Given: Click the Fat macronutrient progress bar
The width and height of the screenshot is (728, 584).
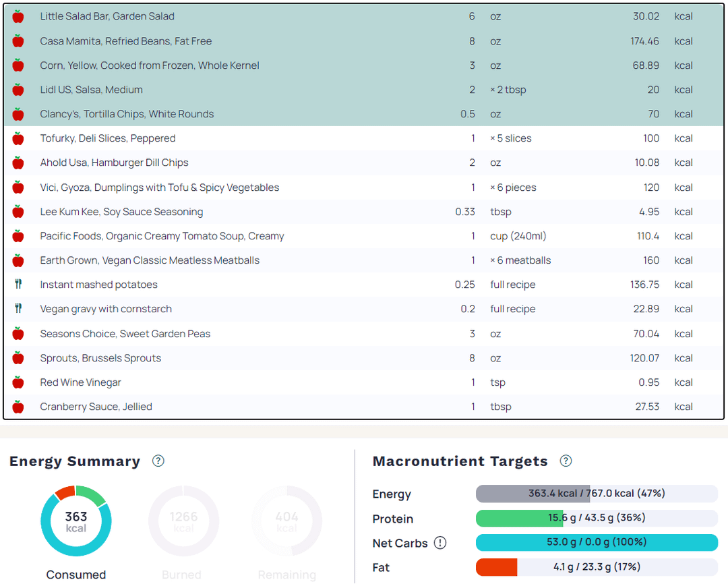Looking at the screenshot, I should 596,567.
